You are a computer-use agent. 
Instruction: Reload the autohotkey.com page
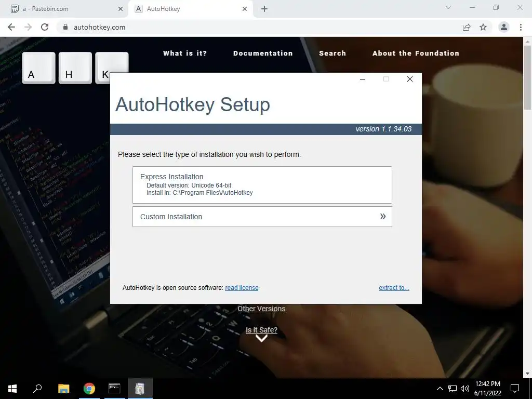[x=45, y=27]
